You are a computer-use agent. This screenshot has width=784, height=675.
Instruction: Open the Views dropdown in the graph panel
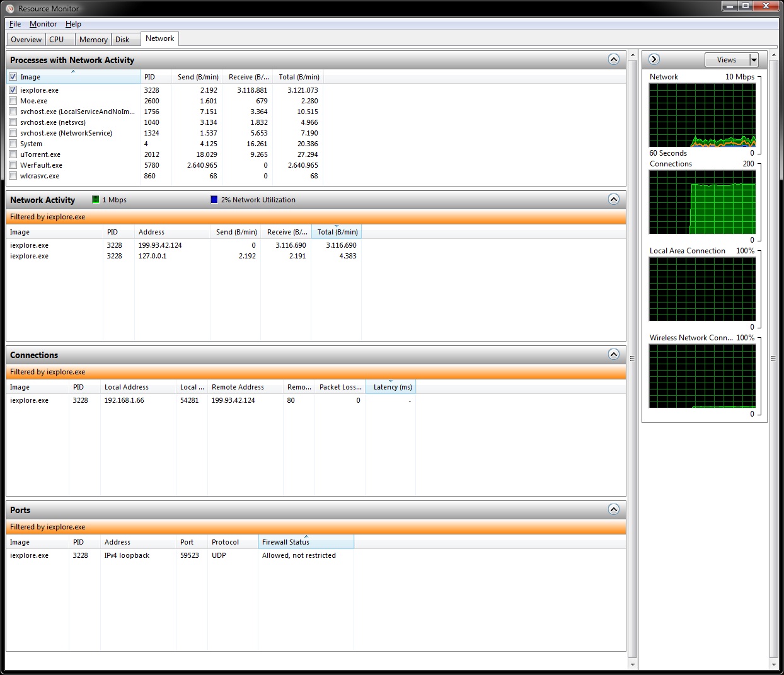pos(732,59)
